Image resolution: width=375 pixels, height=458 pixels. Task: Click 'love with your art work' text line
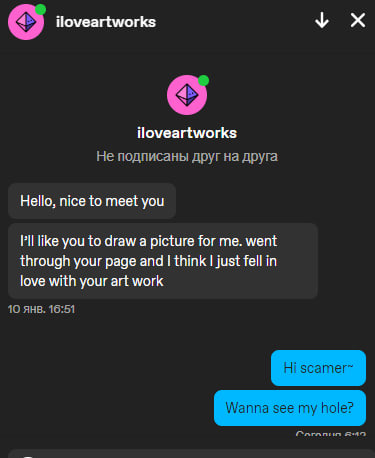[x=92, y=281]
